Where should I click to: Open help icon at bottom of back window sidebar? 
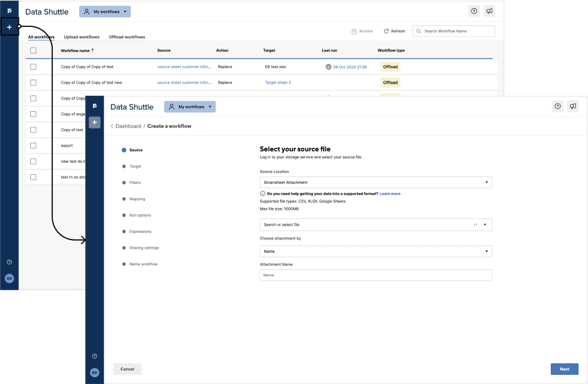(x=9, y=262)
